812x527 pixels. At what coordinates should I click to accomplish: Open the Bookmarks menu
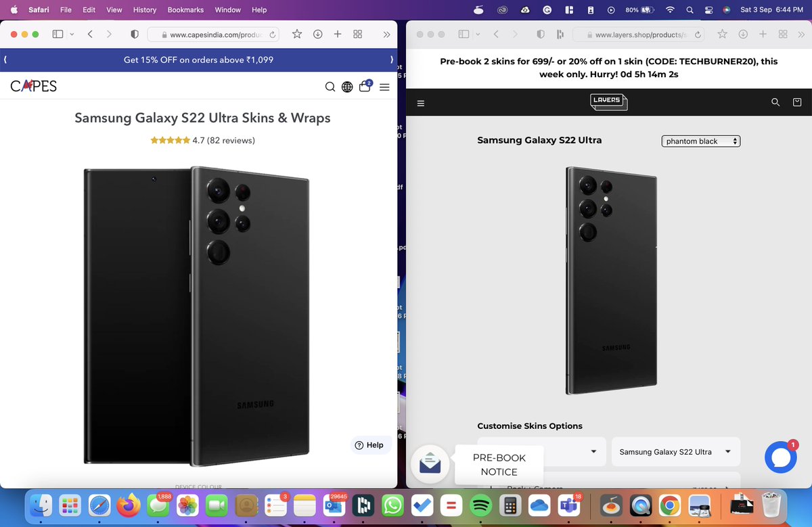pyautogui.click(x=185, y=10)
